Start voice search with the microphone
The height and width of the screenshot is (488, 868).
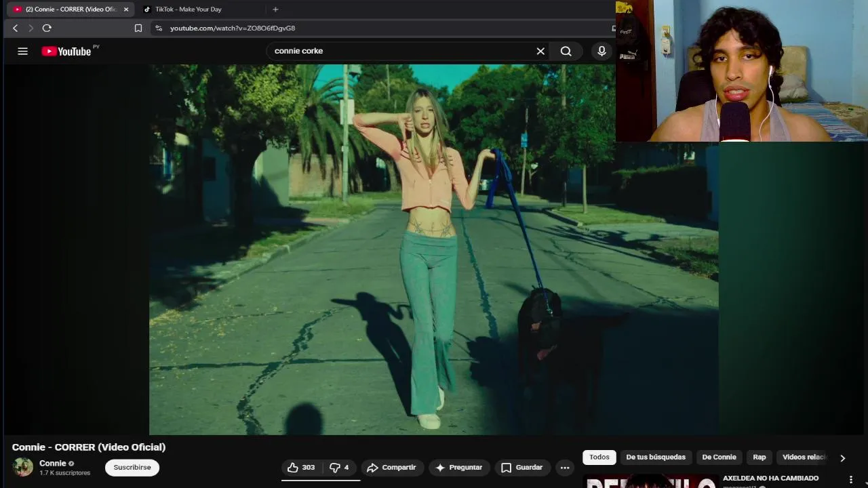(601, 51)
